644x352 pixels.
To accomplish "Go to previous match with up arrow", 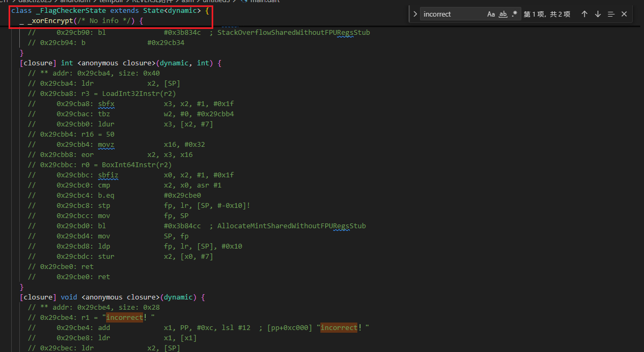I will (585, 14).
